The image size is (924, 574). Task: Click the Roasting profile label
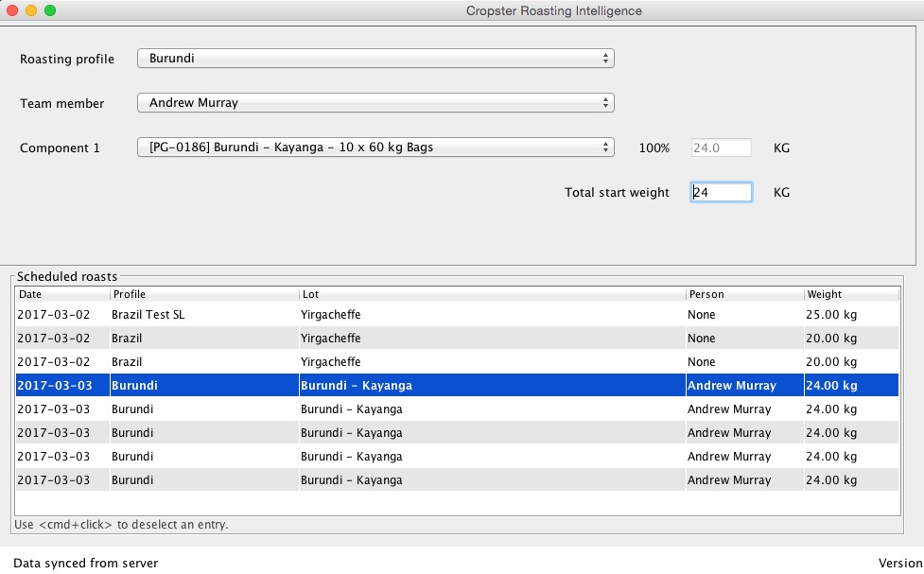[67, 59]
